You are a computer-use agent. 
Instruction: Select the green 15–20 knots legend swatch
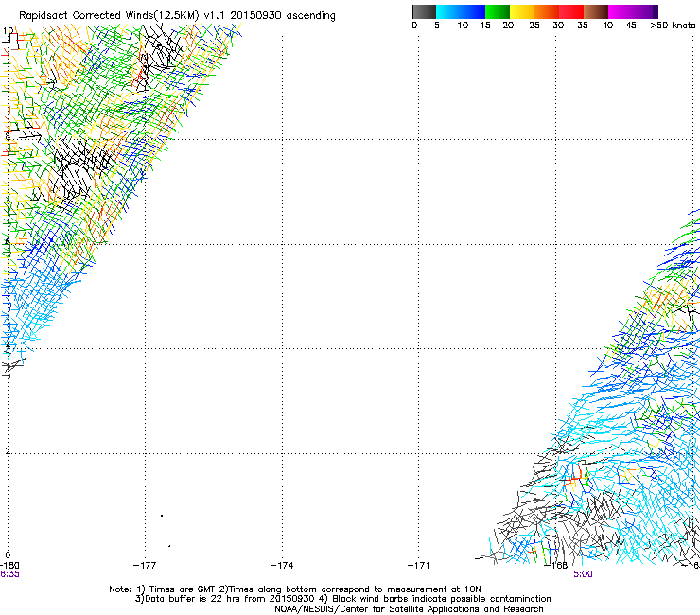tap(498, 11)
